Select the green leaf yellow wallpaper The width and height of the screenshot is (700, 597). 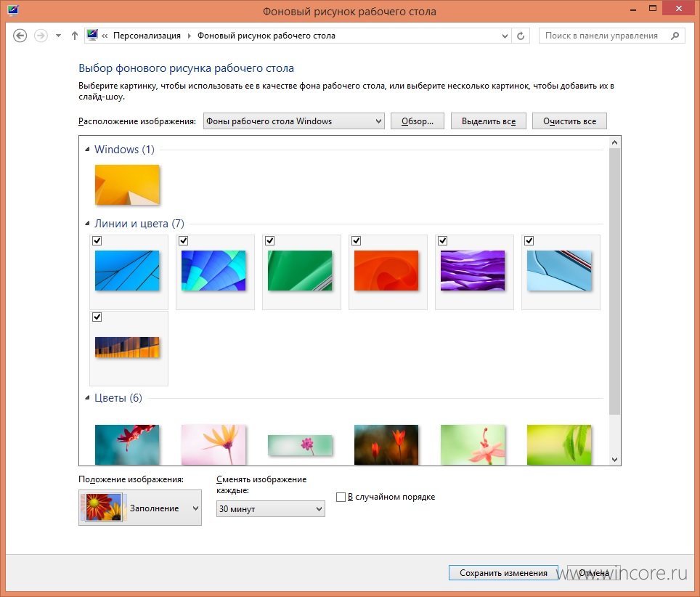click(x=559, y=444)
